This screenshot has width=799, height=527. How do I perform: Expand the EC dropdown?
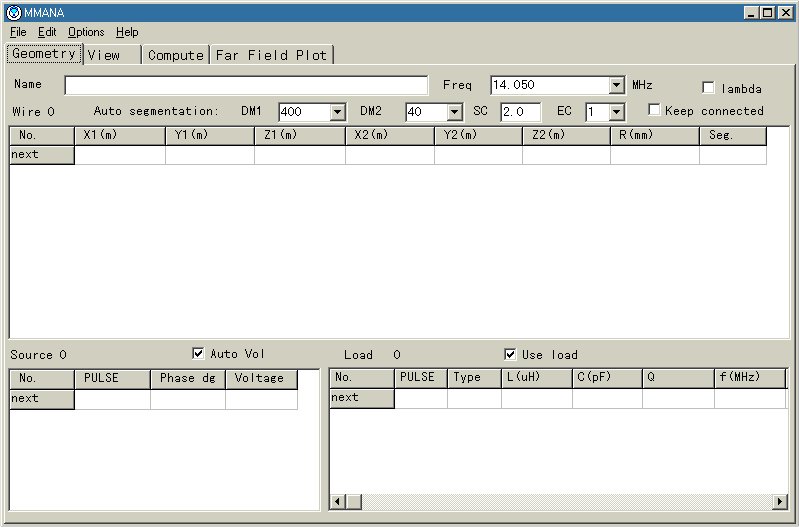[x=616, y=112]
